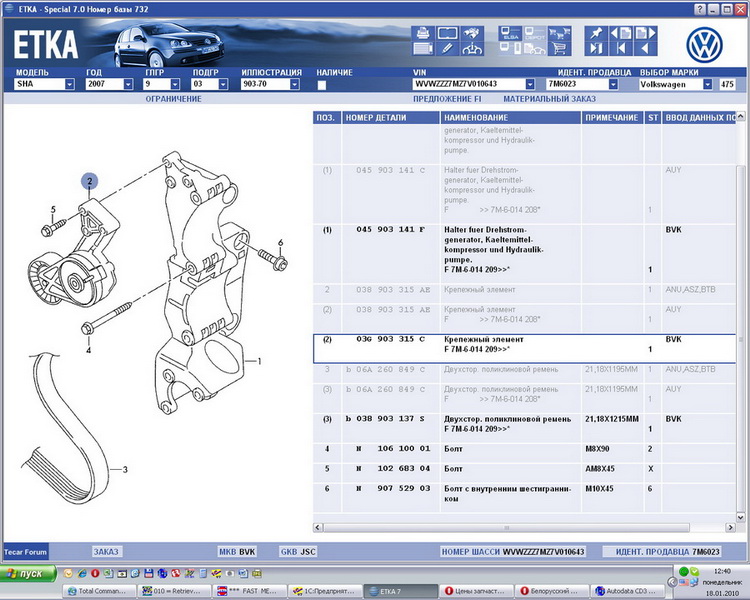Click the Ввод данных column header

point(699,118)
